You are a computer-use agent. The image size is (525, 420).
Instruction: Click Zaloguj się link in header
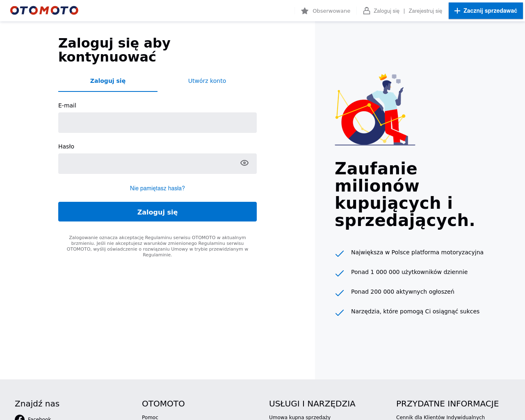pyautogui.click(x=386, y=11)
